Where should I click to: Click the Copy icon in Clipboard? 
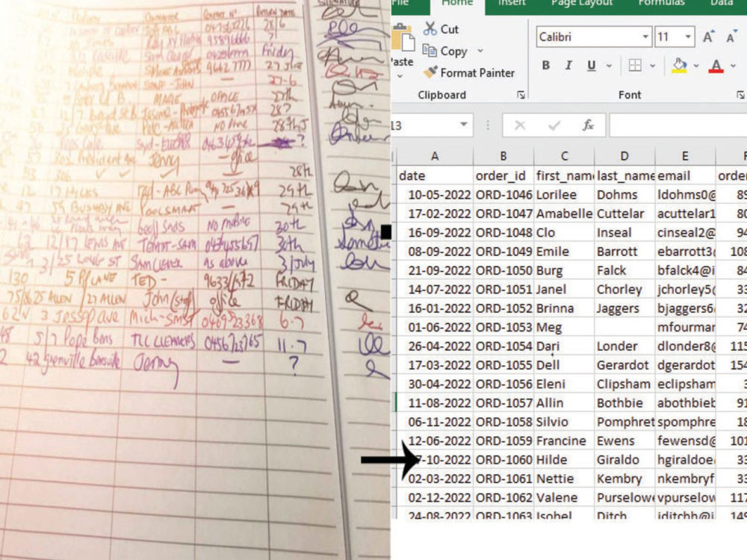tap(430, 51)
